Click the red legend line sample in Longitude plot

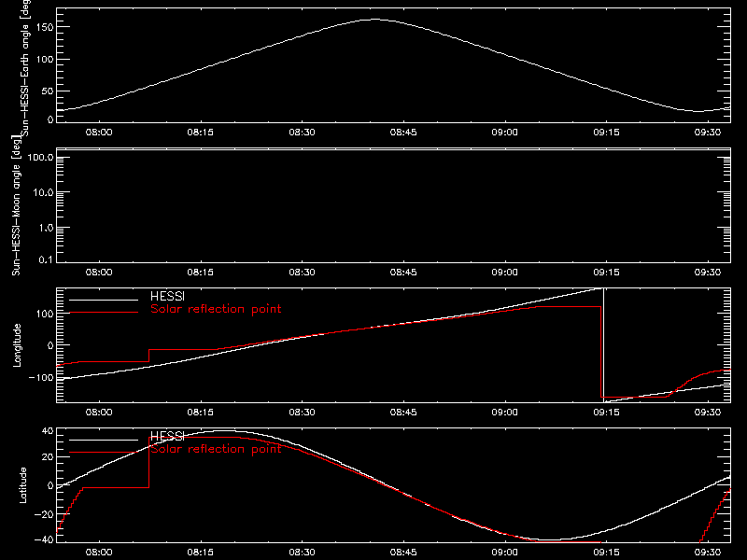point(104,313)
